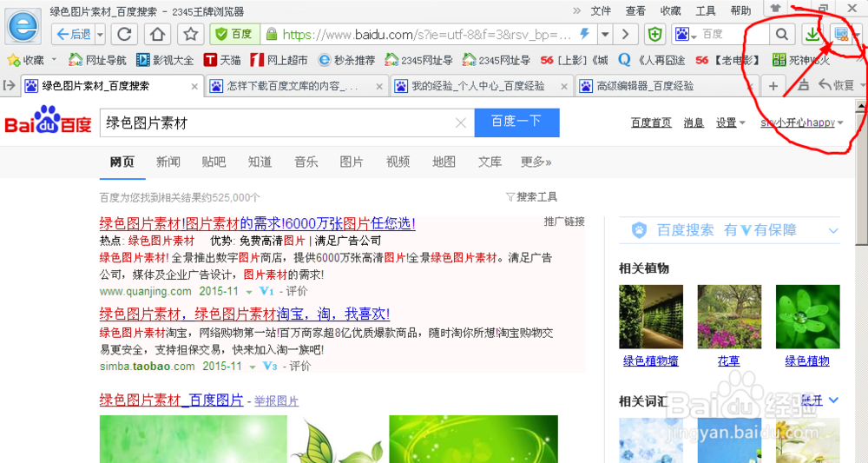The width and height of the screenshot is (868, 463).
Task: Open the 花草 related plant thumbnail
Action: click(x=729, y=317)
